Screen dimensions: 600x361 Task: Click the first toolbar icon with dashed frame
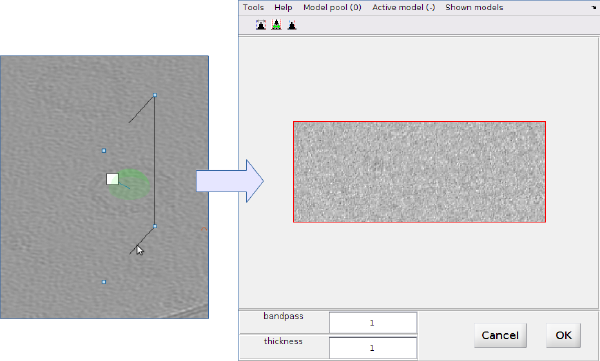point(261,25)
